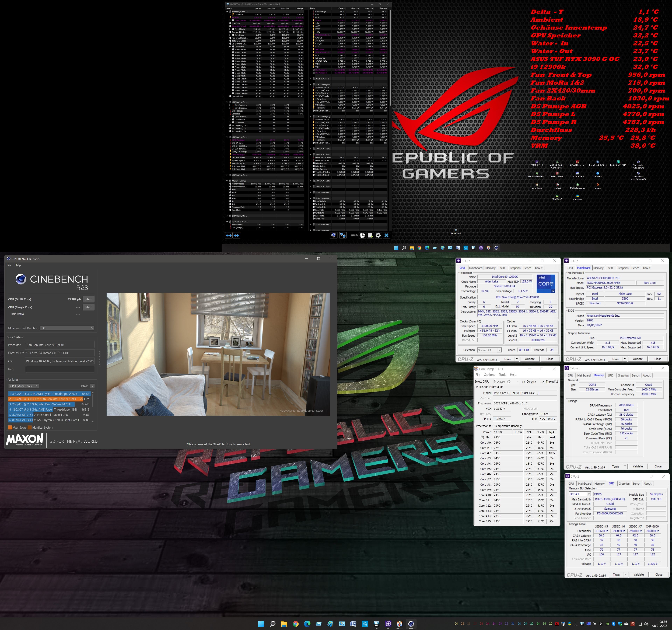
Task: Click HWiNFO sensor list vertical scrollbar
Action: (x=390, y=57)
